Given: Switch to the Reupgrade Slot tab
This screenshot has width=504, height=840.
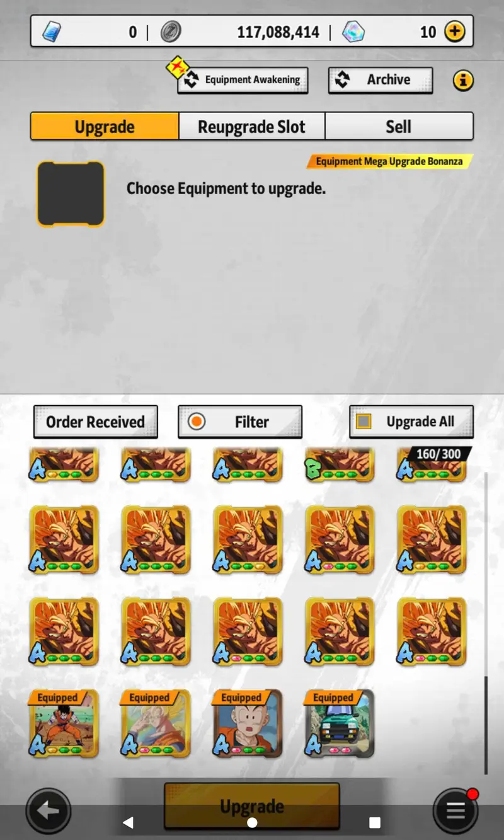Looking at the screenshot, I should point(252,126).
